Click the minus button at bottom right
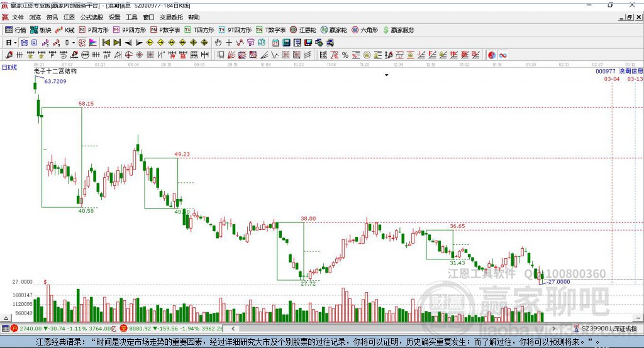 [638, 318]
